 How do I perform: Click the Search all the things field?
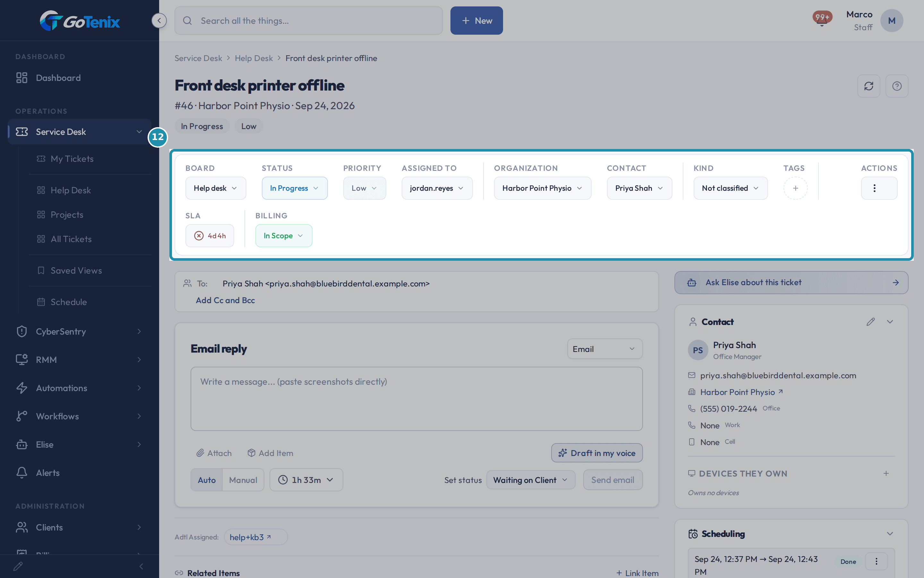click(309, 21)
